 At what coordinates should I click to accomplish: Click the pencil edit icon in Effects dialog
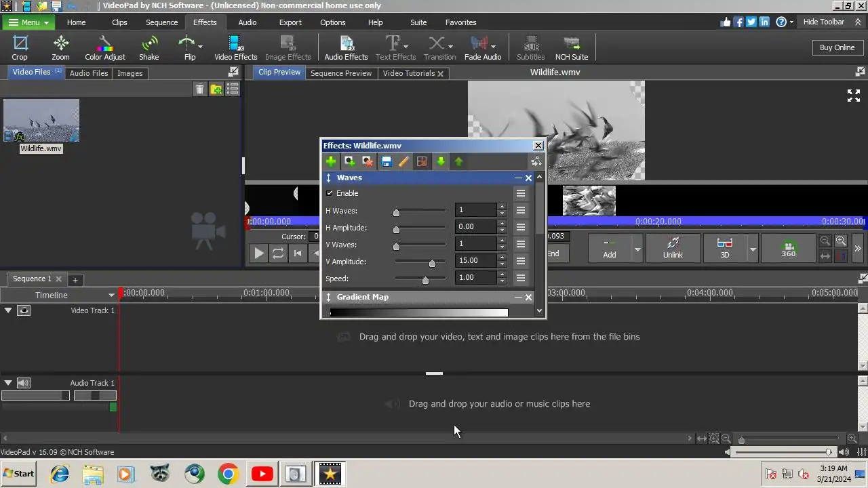(x=404, y=161)
